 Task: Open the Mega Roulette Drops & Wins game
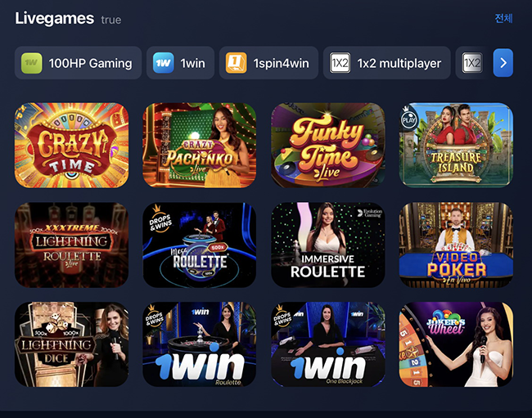click(x=200, y=245)
